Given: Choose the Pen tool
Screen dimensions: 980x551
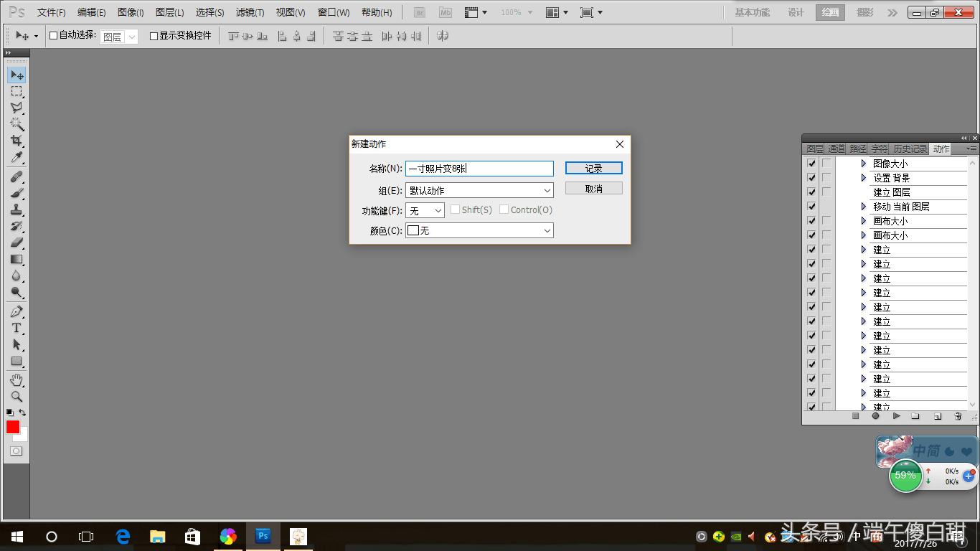Looking at the screenshot, I should pos(17,311).
